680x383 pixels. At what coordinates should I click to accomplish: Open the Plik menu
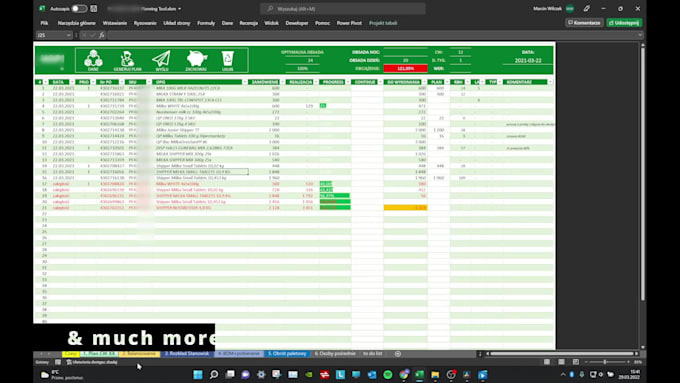[44, 23]
